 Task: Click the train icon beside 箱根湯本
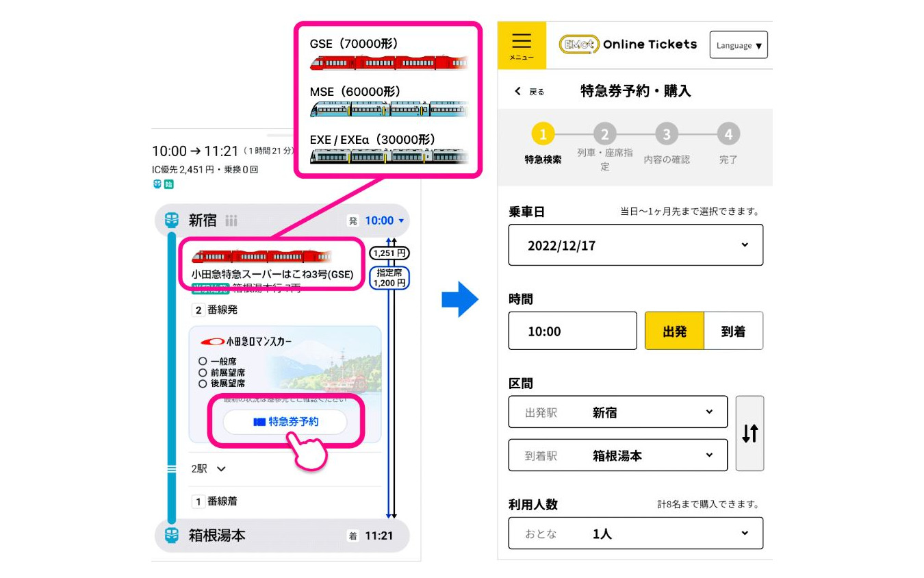coord(172,536)
